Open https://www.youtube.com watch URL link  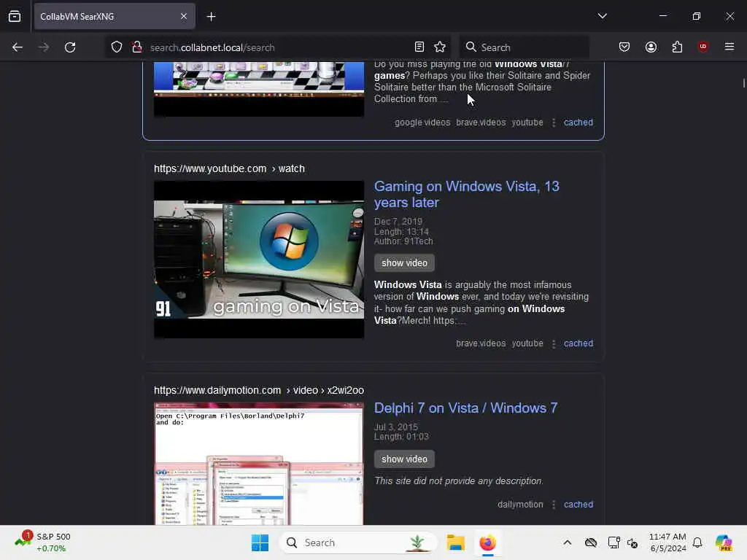(229, 168)
